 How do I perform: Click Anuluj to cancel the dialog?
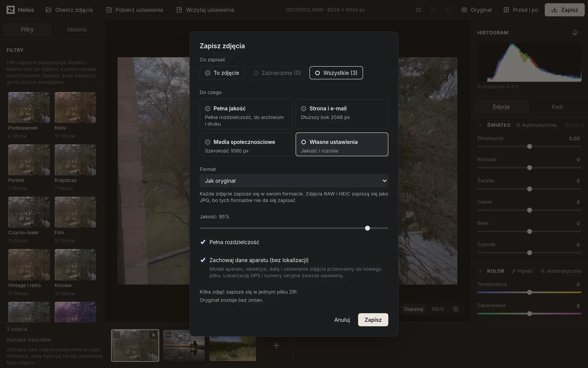click(342, 320)
